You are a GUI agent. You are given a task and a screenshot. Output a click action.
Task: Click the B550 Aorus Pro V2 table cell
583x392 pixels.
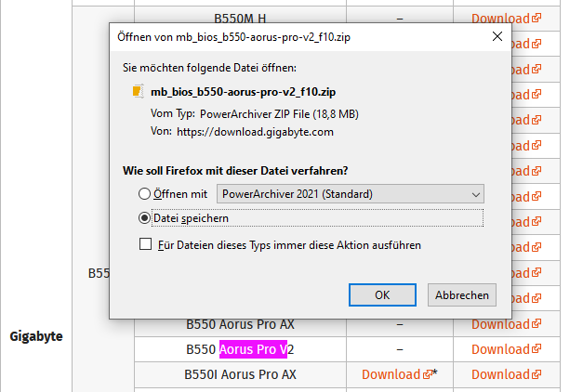pyautogui.click(x=240, y=349)
